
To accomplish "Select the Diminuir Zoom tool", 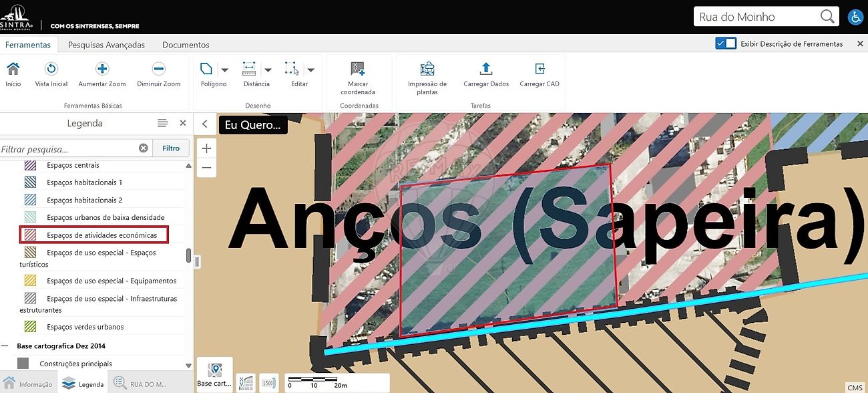I will [x=159, y=70].
